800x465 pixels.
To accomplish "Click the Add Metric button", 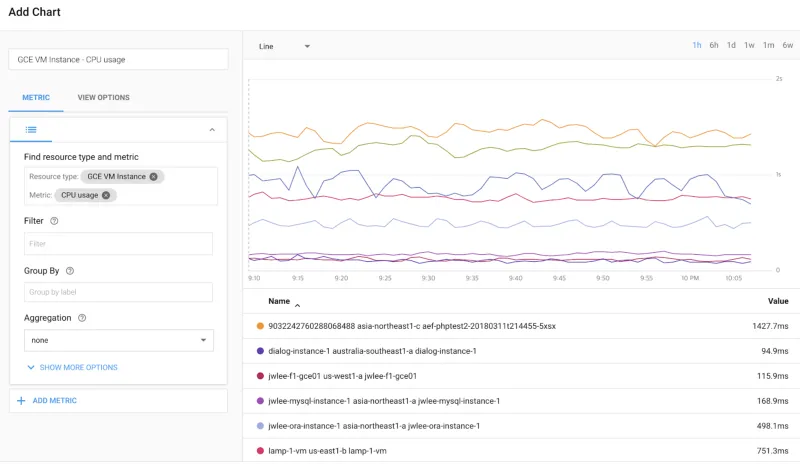I will pyautogui.click(x=118, y=401).
